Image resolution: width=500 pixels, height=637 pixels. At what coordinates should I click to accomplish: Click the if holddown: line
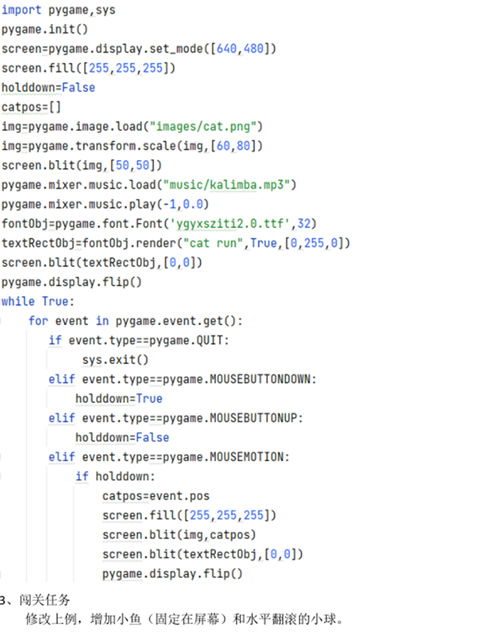115,477
